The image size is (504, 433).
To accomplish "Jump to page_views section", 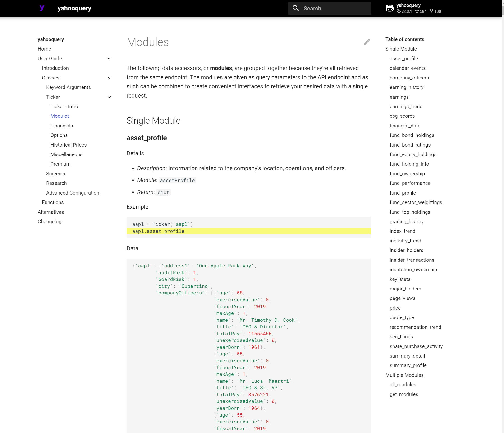I will [x=403, y=298].
